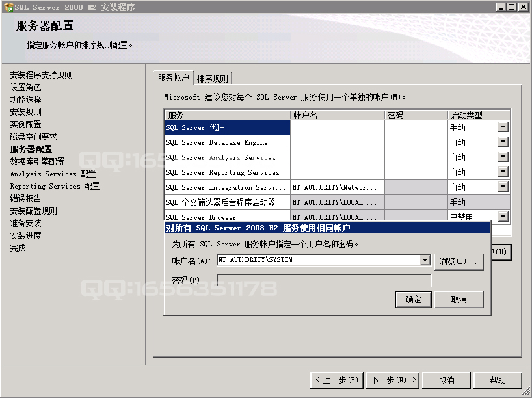Image resolution: width=532 pixels, height=398 pixels.
Task: Click 设置角色 in the step list
Action: pos(25,87)
